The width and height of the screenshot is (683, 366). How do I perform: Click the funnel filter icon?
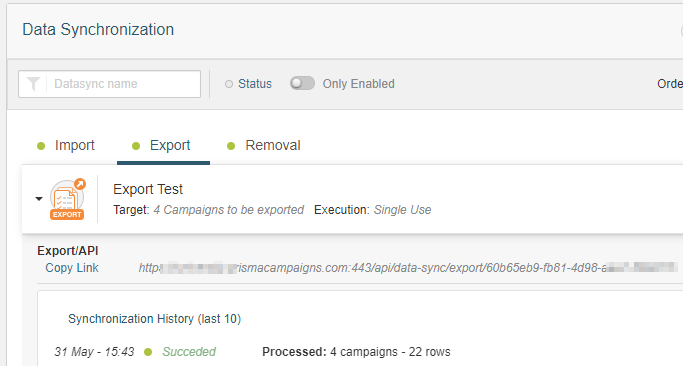pos(33,84)
